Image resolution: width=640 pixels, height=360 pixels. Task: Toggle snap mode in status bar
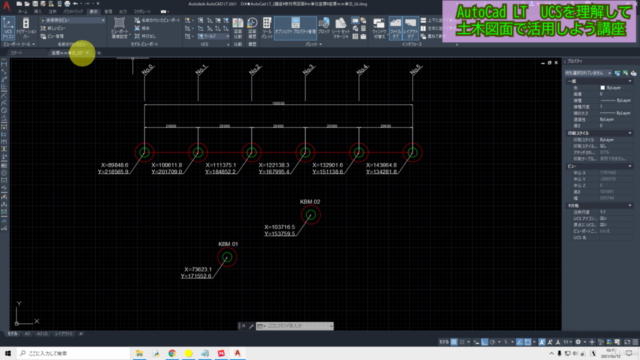click(462, 342)
